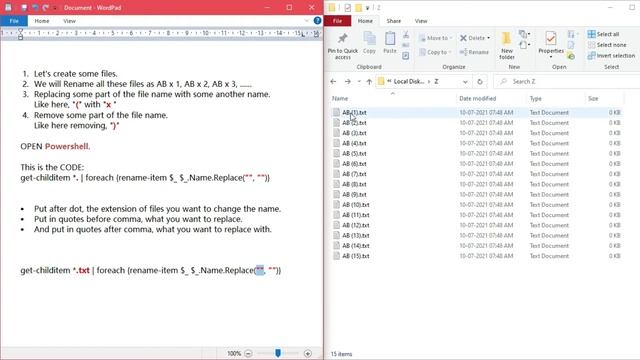Click the folder icon in Explorer title bar
Image resolution: width=640 pixels, height=360 pixels.
pyautogui.click(x=332, y=7)
